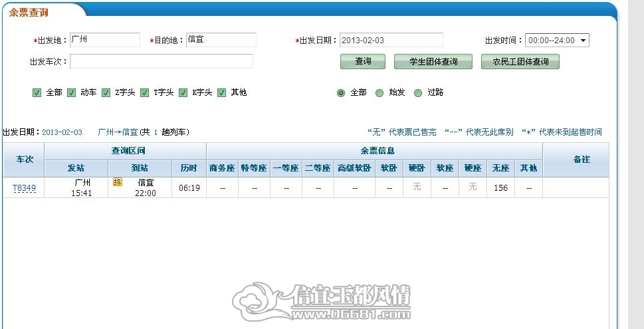Image resolution: width=644 pixels, height=329 pixels.
Task: Open train T8349 details link
Action: (24, 188)
